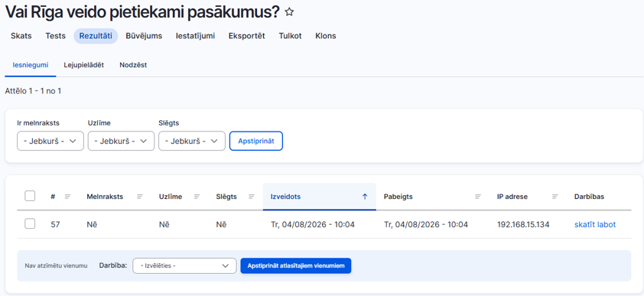Image resolution: width=644 pixels, height=296 pixels.
Task: Sort by the IP adrese column header
Action: (512, 197)
